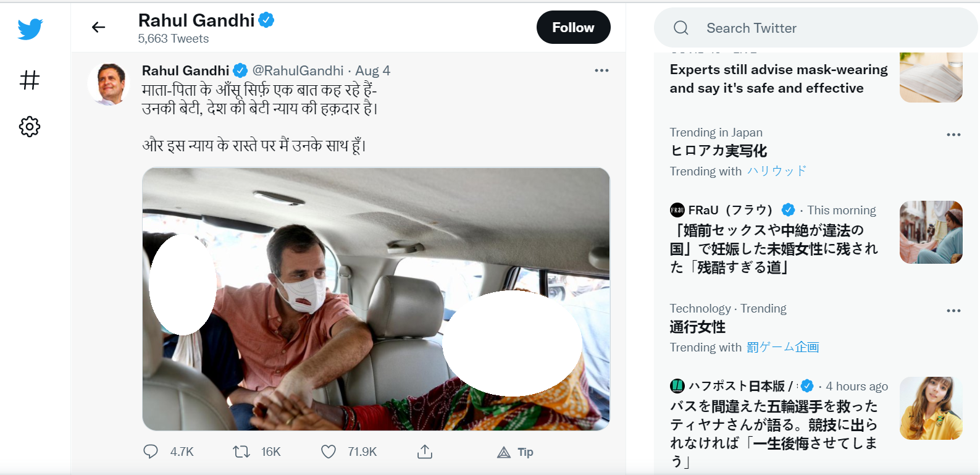Retweet the Aug 4 tweet

(x=241, y=452)
